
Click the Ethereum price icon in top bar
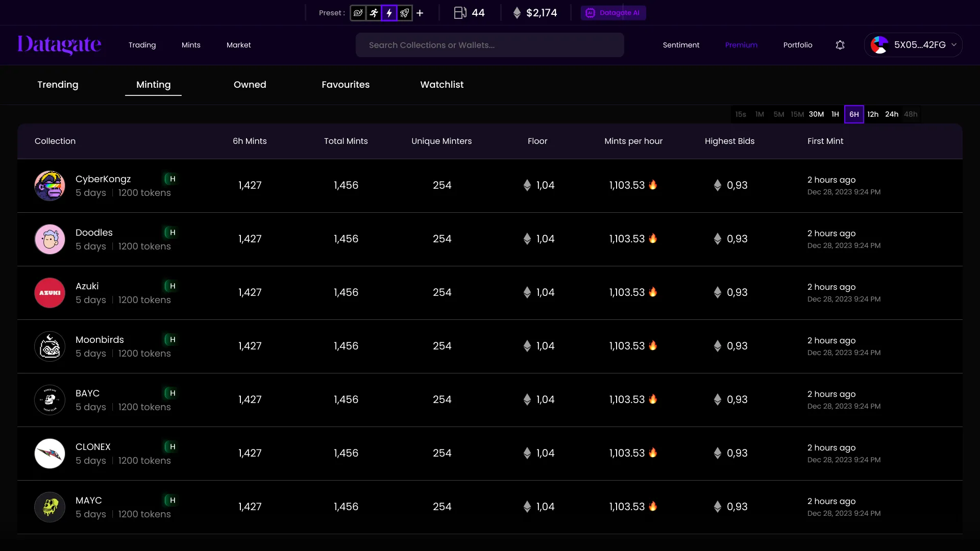517,13
